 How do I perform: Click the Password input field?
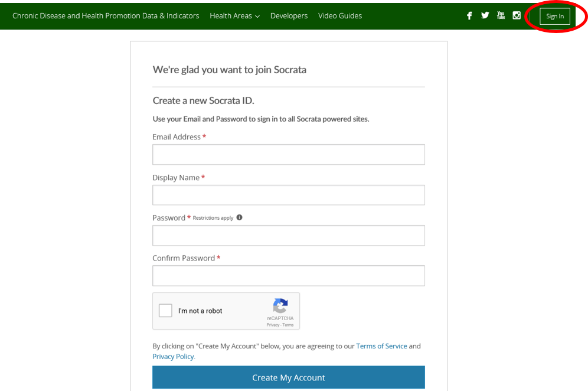click(288, 235)
